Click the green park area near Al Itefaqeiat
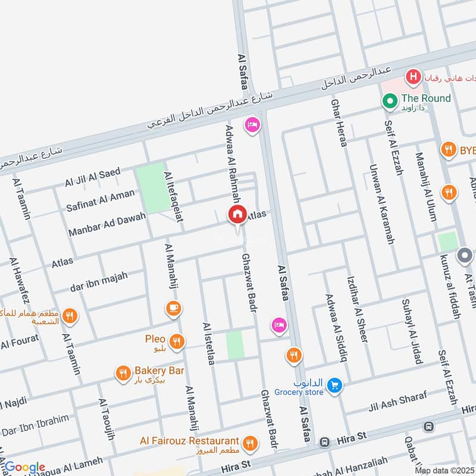This screenshot has height=476, width=476. click(x=154, y=187)
